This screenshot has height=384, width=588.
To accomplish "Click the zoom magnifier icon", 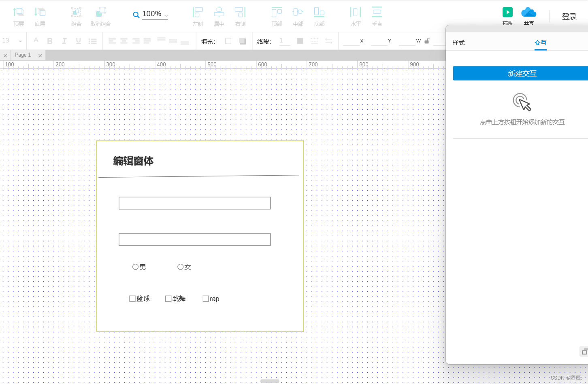I will pos(136,15).
